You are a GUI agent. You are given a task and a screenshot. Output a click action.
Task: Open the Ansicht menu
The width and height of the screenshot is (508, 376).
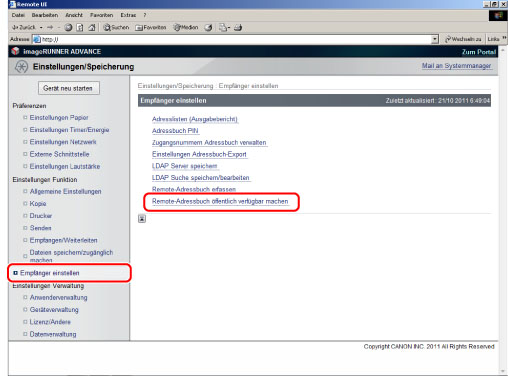74,15
